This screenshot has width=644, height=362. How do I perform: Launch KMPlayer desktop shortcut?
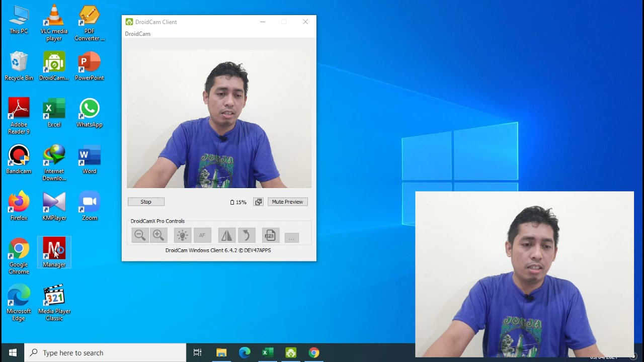pyautogui.click(x=54, y=206)
